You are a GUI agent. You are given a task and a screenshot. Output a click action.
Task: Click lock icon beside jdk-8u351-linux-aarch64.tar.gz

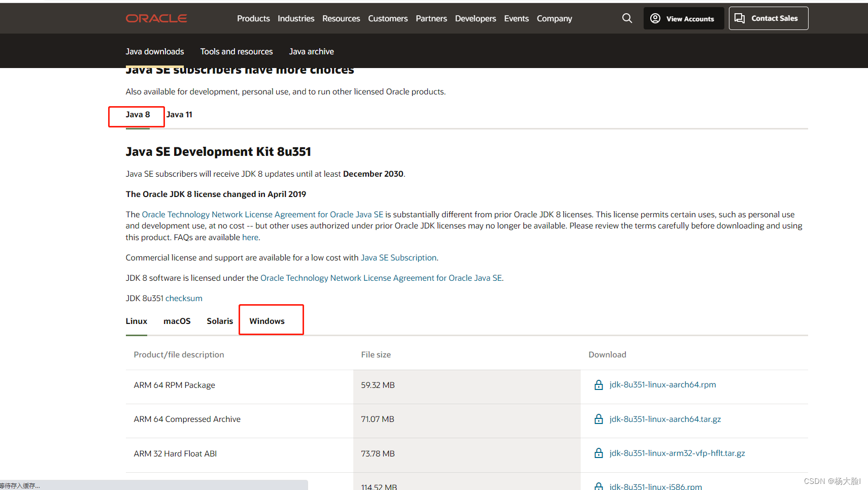(x=598, y=419)
